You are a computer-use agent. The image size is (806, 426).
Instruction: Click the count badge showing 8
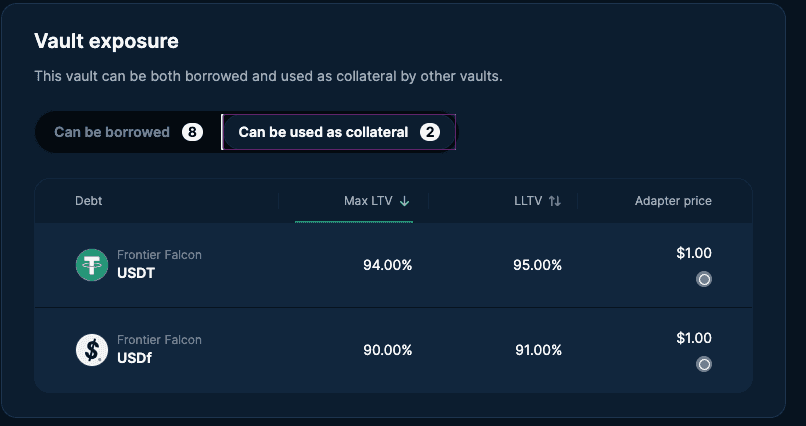(192, 132)
